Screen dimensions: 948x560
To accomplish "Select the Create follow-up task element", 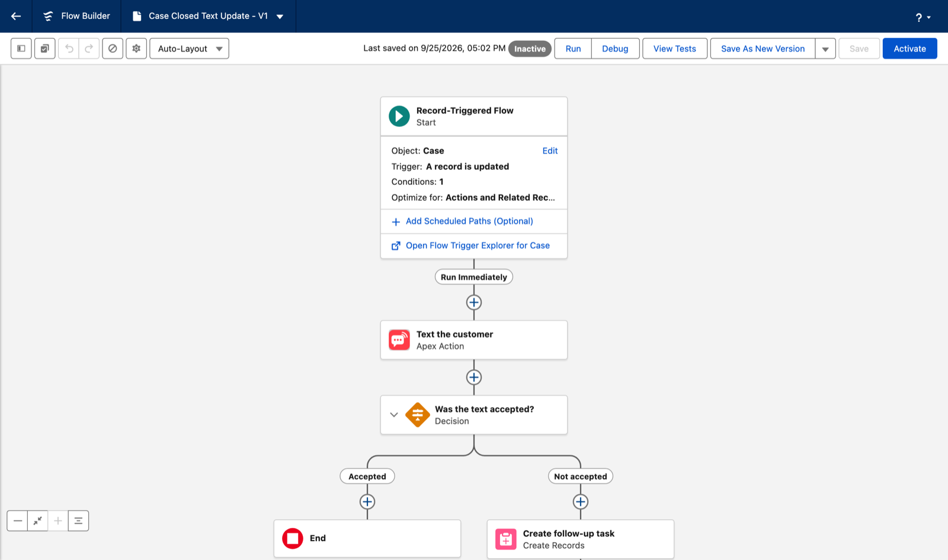I will (581, 539).
